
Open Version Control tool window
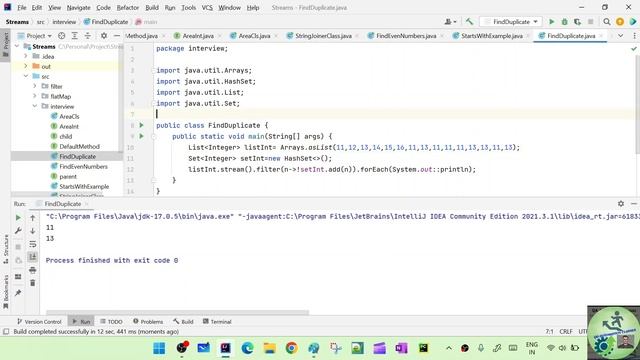click(39, 322)
